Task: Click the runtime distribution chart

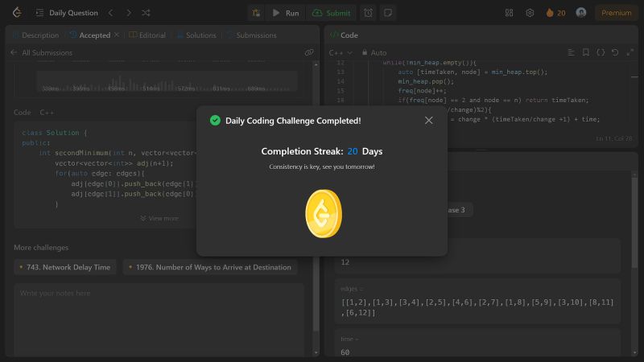Action: (x=167, y=81)
